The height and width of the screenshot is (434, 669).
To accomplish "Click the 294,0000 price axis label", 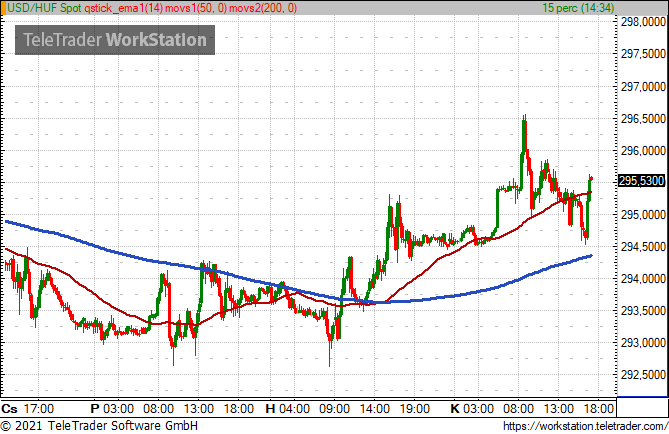I will pos(643,279).
